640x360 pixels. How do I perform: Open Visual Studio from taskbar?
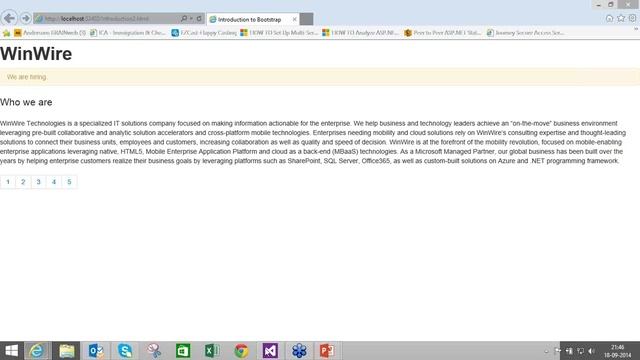(x=270, y=351)
